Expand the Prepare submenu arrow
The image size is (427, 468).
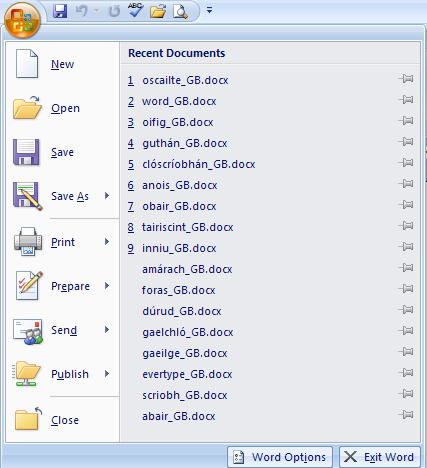tap(107, 286)
